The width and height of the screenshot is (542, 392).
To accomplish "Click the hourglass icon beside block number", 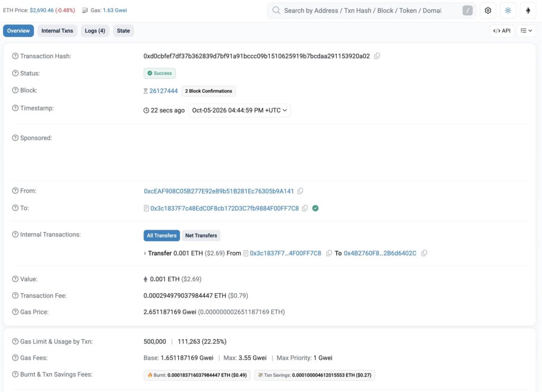I will pyautogui.click(x=146, y=91).
